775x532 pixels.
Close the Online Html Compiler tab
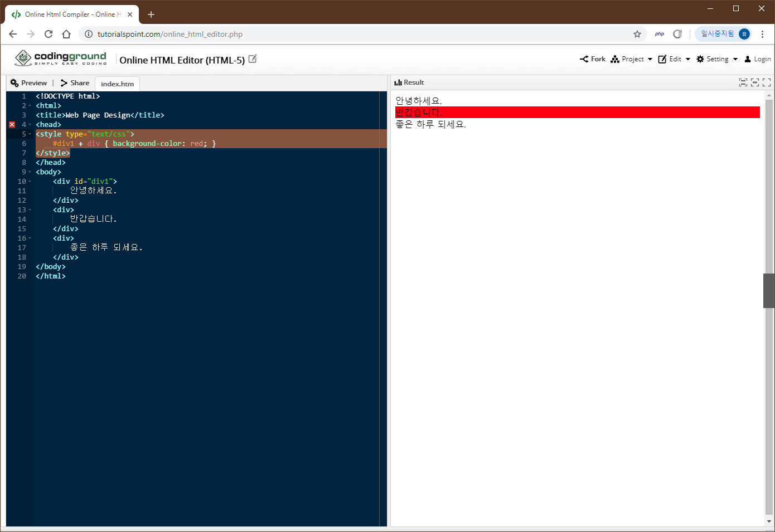130,14
